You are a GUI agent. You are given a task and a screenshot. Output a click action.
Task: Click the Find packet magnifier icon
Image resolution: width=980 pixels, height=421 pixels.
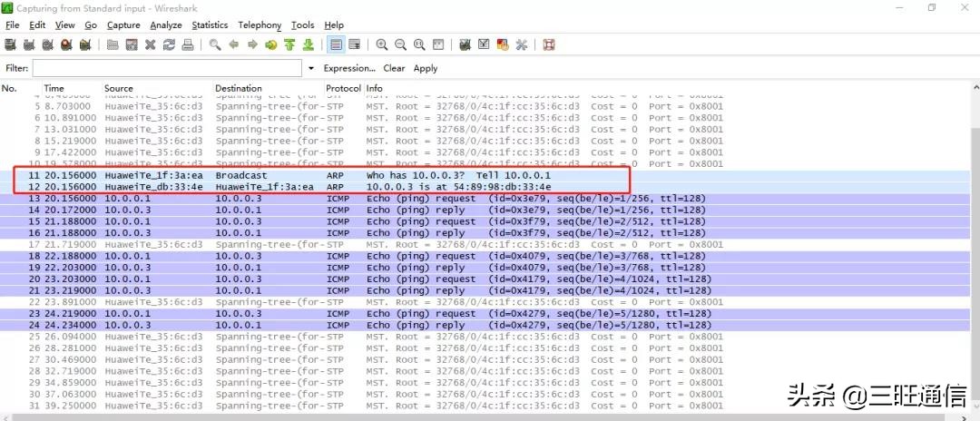coord(215,44)
